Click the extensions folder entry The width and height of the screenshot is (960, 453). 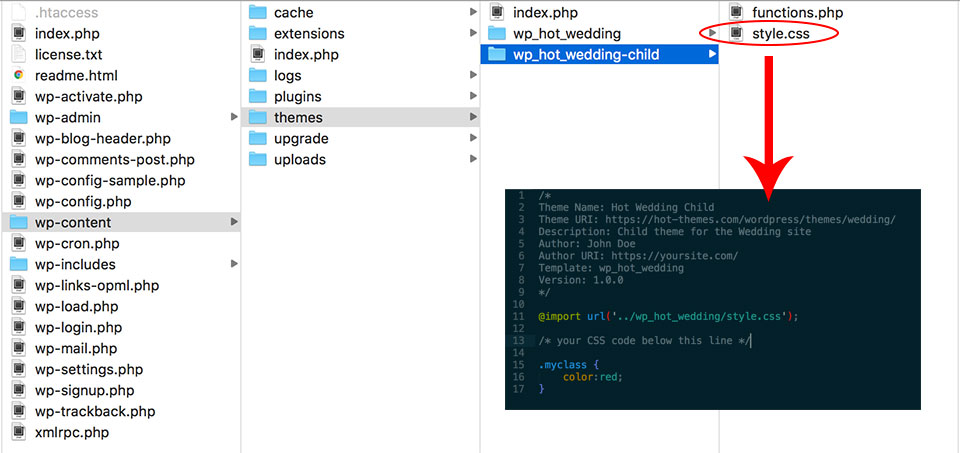tap(309, 33)
